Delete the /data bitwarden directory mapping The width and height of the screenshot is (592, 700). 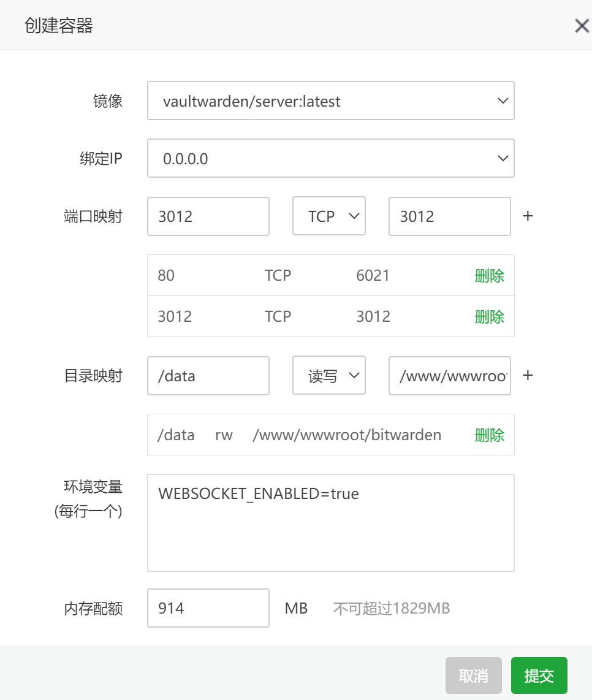point(489,435)
